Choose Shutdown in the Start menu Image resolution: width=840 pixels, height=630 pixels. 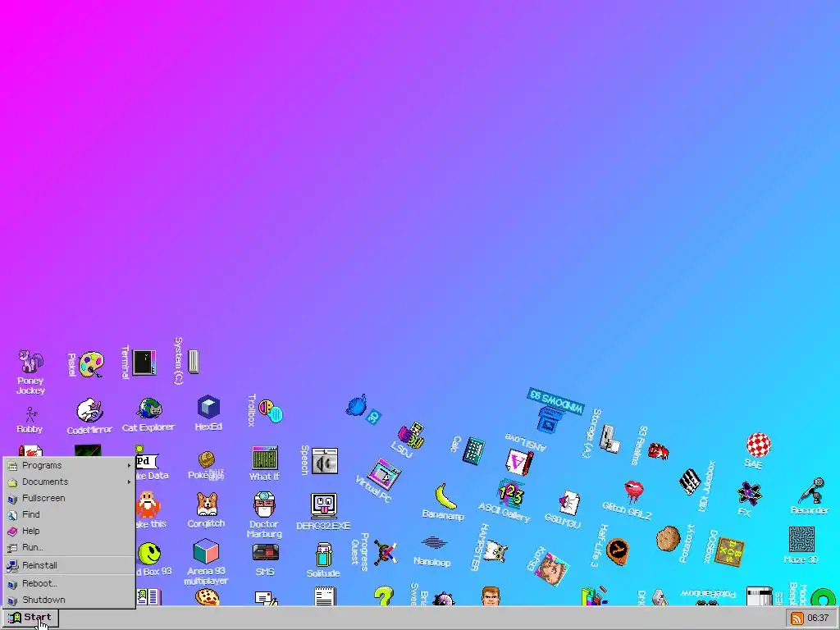pos(69,600)
